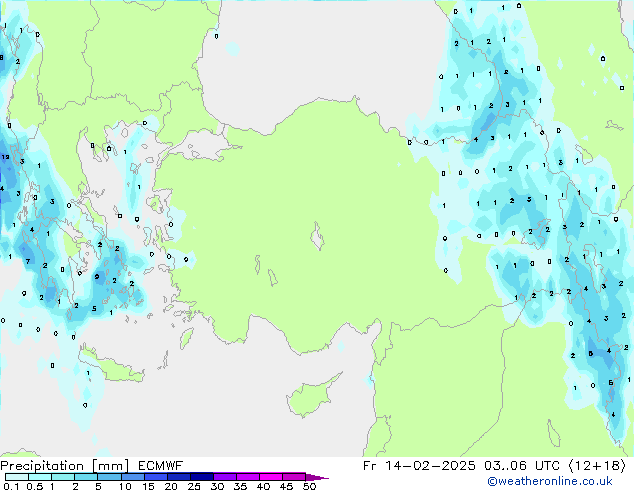
Task: Click the date '14-02-2025' in header
Action: click(430, 466)
